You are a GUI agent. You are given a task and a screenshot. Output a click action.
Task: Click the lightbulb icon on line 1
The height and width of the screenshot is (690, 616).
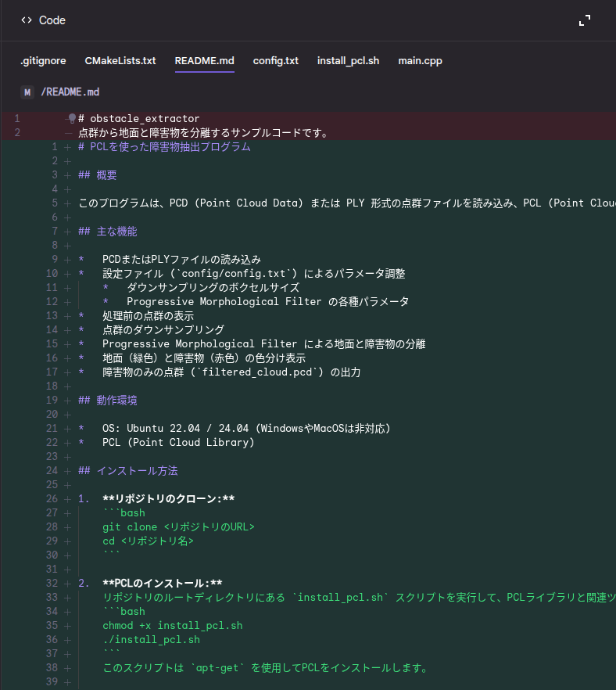coord(72,118)
